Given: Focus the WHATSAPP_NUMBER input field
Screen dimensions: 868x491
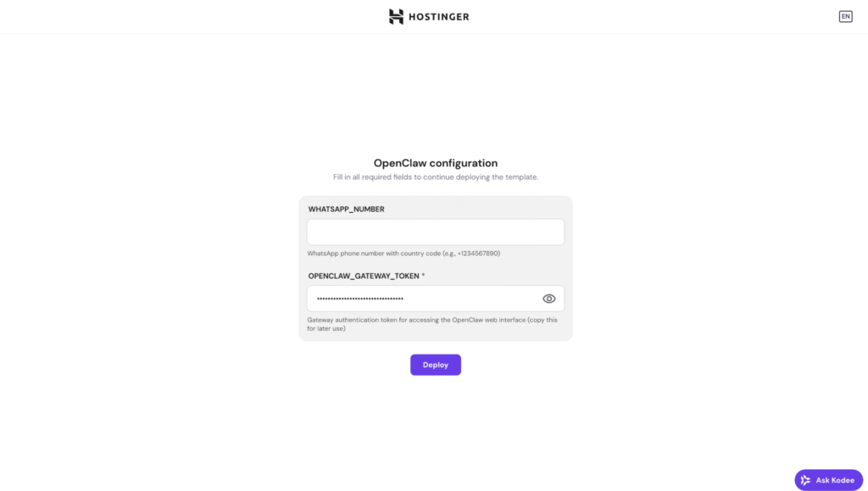Looking at the screenshot, I should [x=436, y=232].
